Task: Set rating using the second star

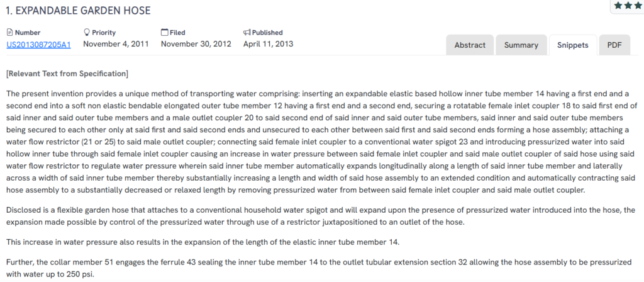Action: [x=629, y=5]
